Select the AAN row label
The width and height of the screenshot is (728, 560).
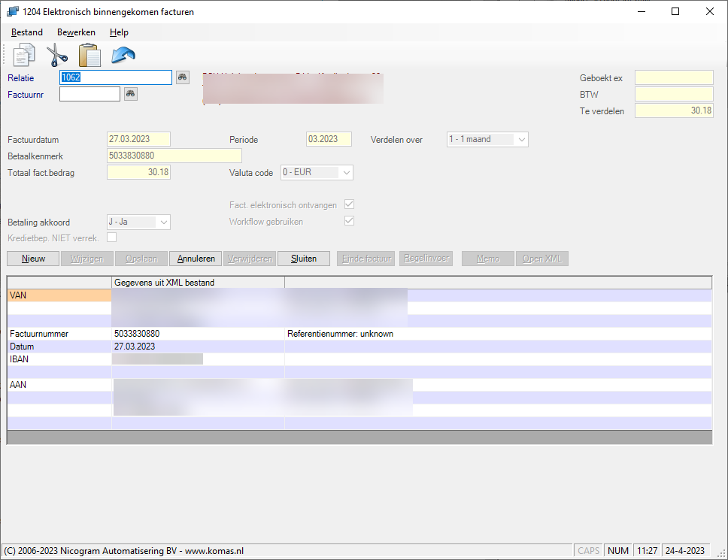coord(59,385)
